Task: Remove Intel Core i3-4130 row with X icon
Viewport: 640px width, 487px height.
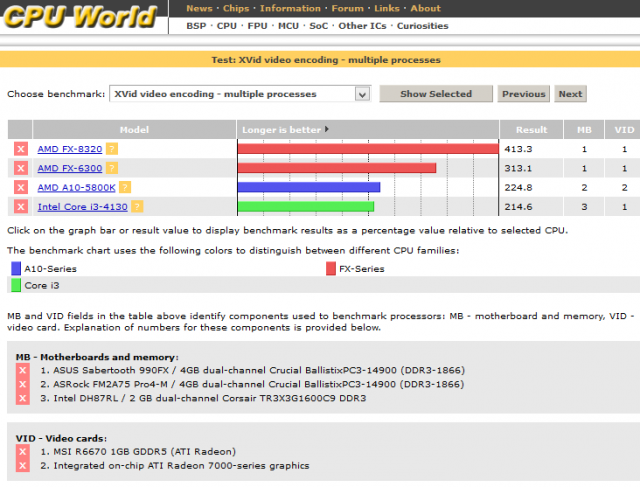Action: tap(21, 207)
